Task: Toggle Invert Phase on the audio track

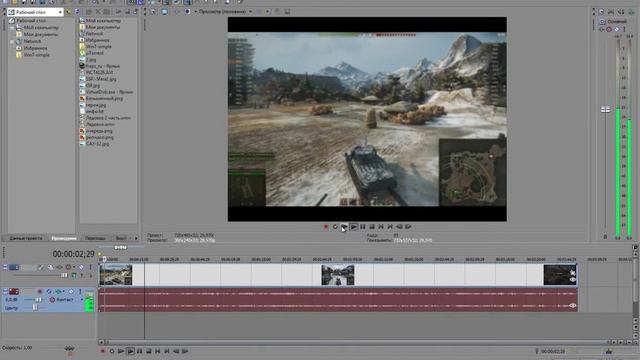Action: [49, 291]
